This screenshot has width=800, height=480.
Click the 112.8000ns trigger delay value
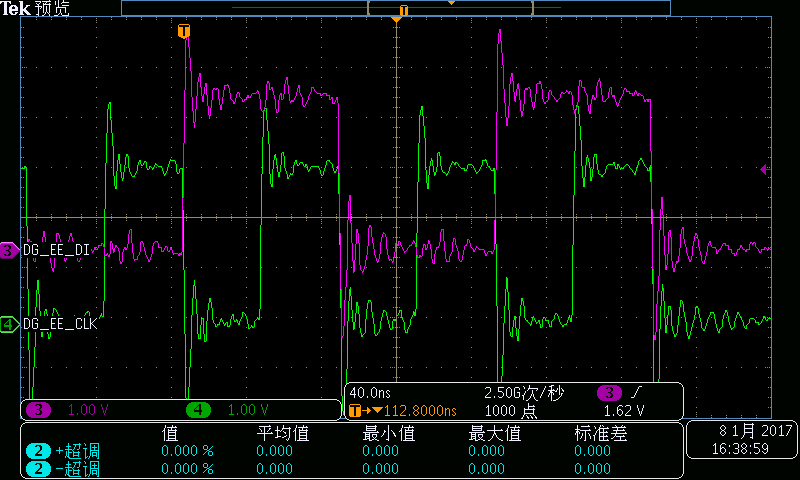pyautogui.click(x=420, y=411)
